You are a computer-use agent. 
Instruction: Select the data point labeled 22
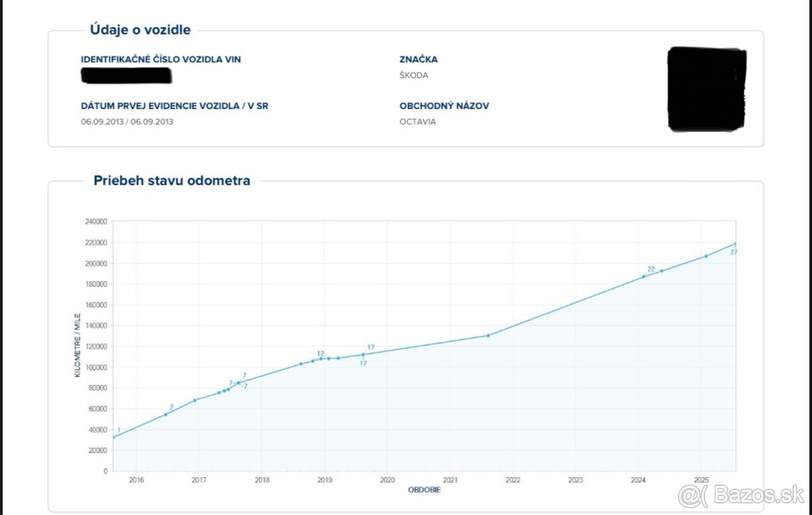pos(644,276)
